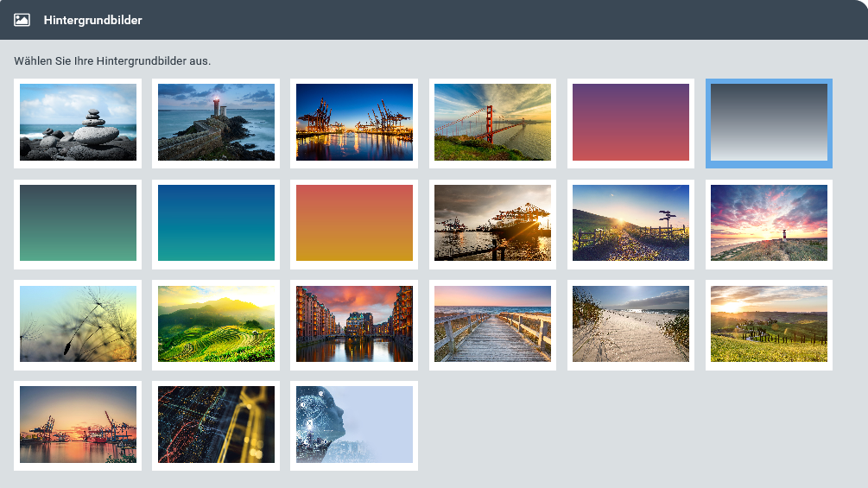868x488 pixels.
Task: Pick the container port at night background
Action: 354,122
